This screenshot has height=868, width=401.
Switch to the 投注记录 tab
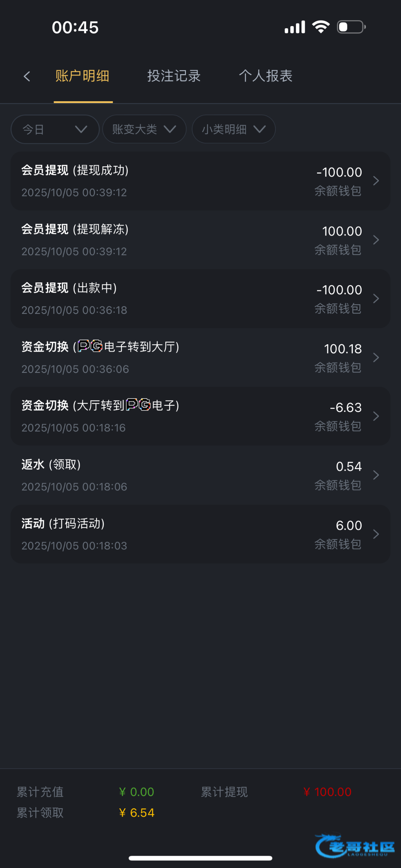(x=174, y=76)
